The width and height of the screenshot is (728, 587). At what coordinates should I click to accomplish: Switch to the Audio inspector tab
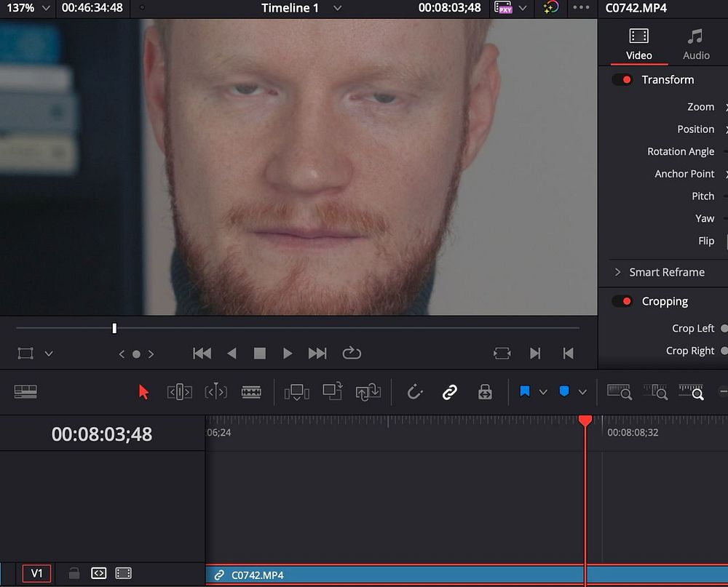click(x=696, y=44)
